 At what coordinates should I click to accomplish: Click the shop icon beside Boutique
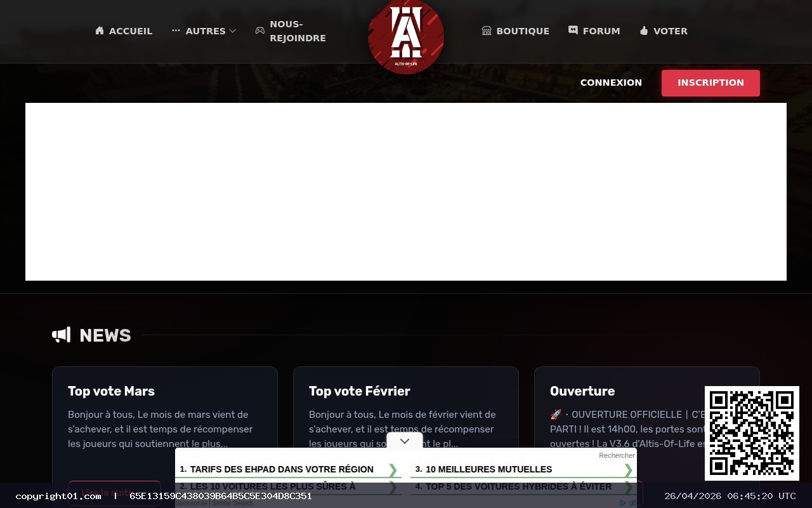(486, 30)
